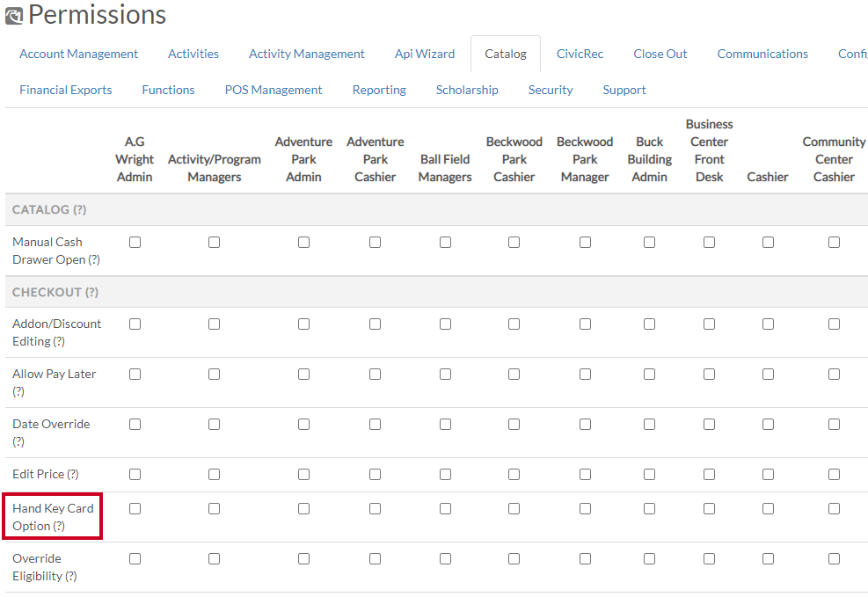Click the Community Center Cashier column header
The image size is (868, 597).
pos(834,159)
